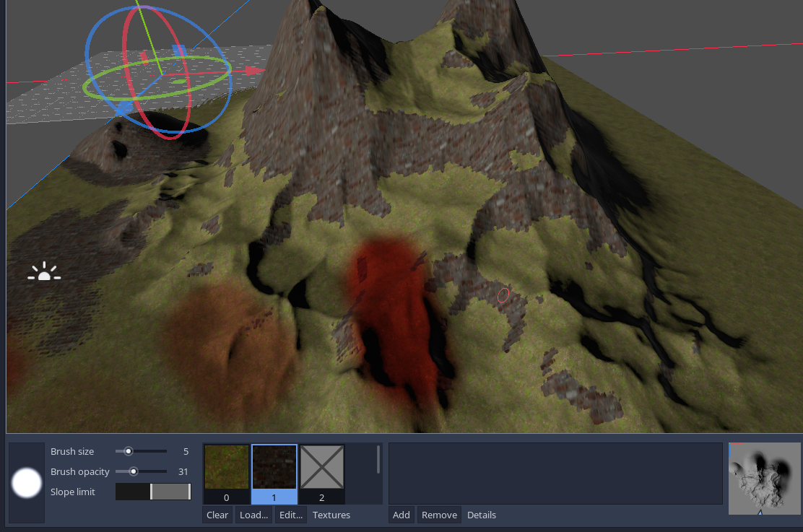Open the Edit... dialog for the selected texture

[x=290, y=515]
